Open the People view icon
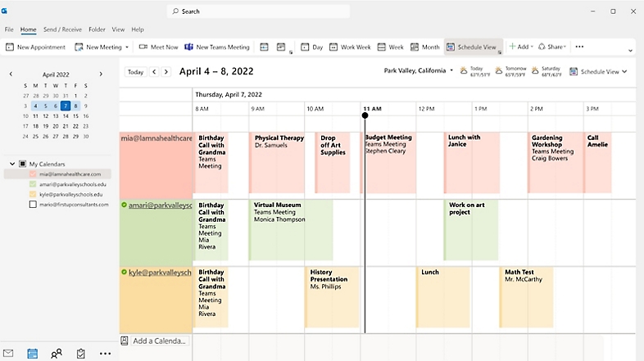Image resolution: width=644 pixels, height=361 pixels. pyautogui.click(x=57, y=354)
